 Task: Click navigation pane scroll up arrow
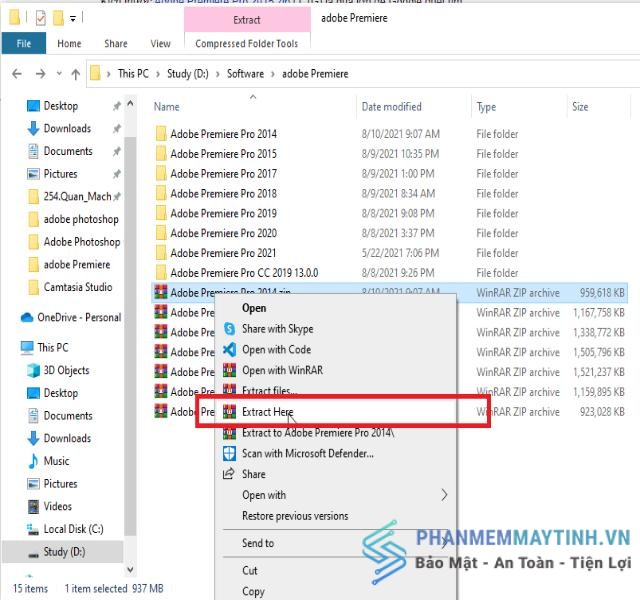130,104
